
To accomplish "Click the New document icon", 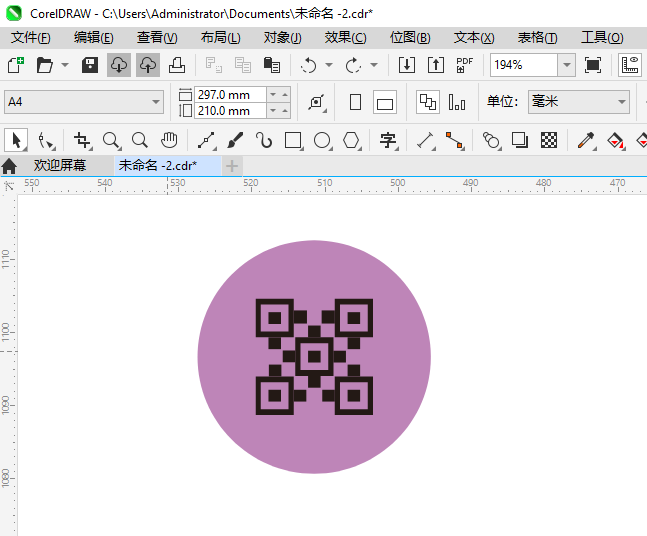I will coord(16,65).
